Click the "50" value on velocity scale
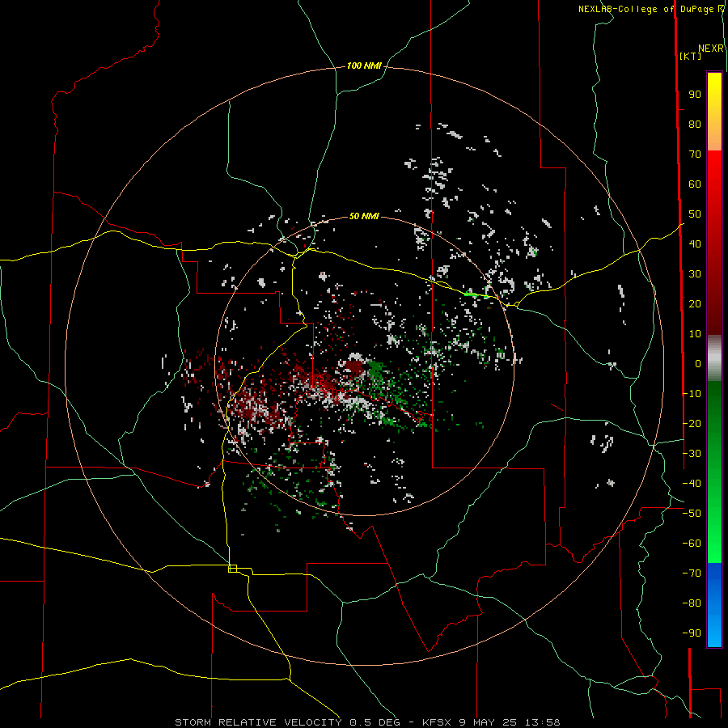The image size is (728, 728). tap(695, 214)
